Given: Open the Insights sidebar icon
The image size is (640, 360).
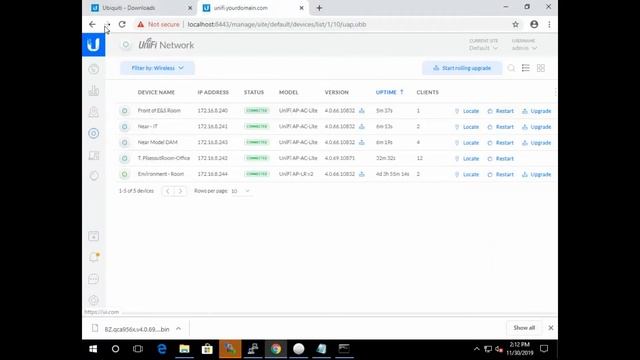Looking at the screenshot, I should point(93,176).
